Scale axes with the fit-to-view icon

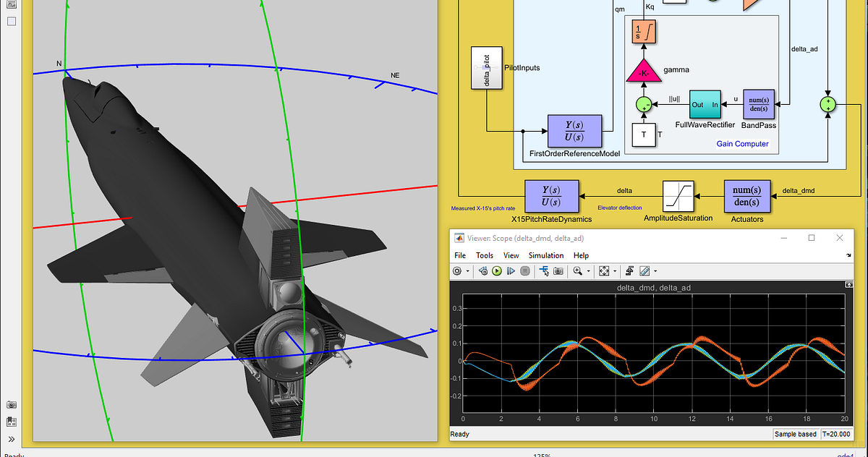click(605, 271)
